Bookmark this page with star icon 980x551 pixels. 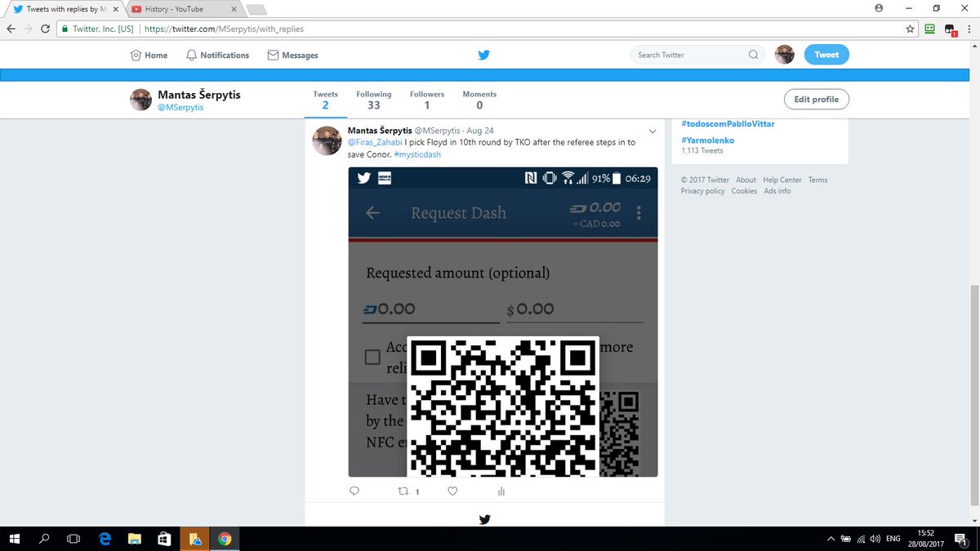tap(910, 28)
